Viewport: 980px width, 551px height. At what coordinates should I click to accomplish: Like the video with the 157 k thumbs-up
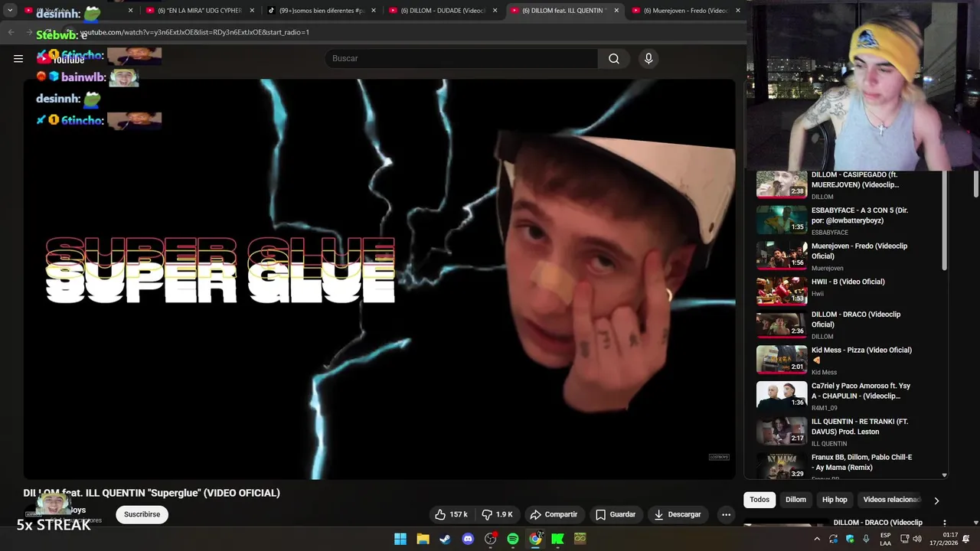(451, 514)
